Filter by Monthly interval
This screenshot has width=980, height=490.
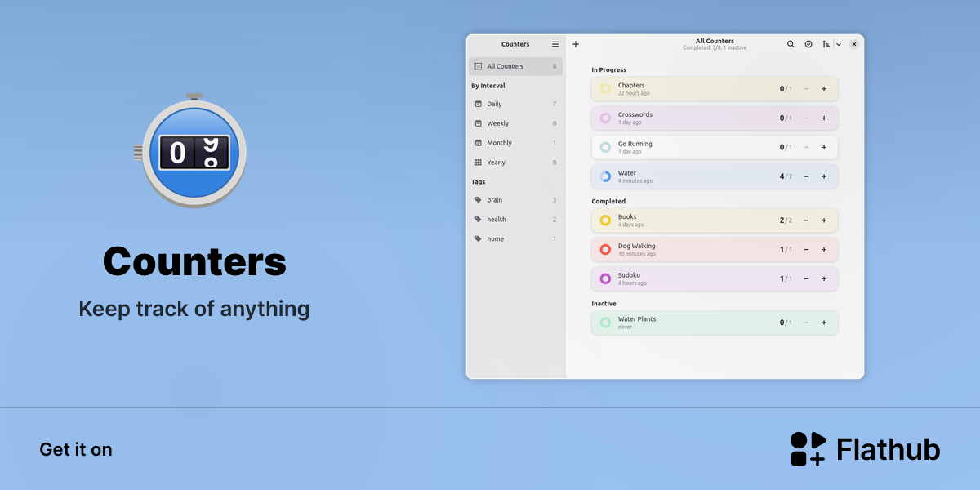point(515,143)
